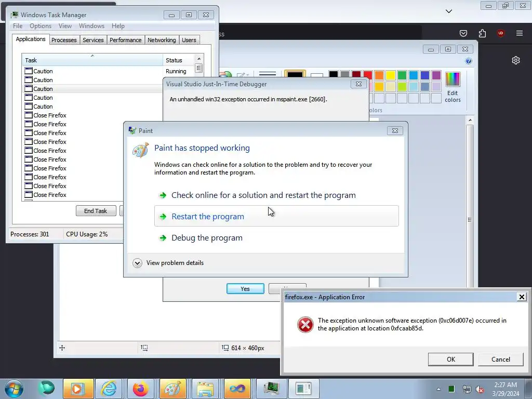The width and height of the screenshot is (532, 399).
Task: Open Task Manager Windows menu
Action: pyautogui.click(x=91, y=26)
